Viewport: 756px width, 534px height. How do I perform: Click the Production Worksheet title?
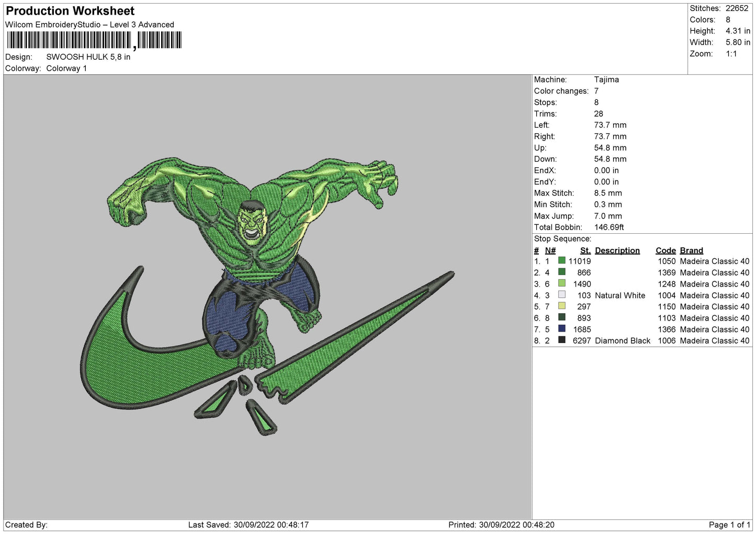pyautogui.click(x=70, y=11)
